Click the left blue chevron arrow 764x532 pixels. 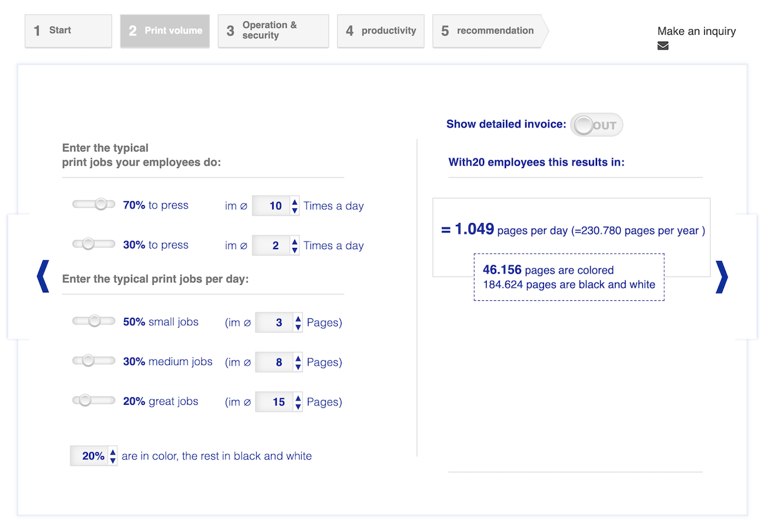point(42,277)
